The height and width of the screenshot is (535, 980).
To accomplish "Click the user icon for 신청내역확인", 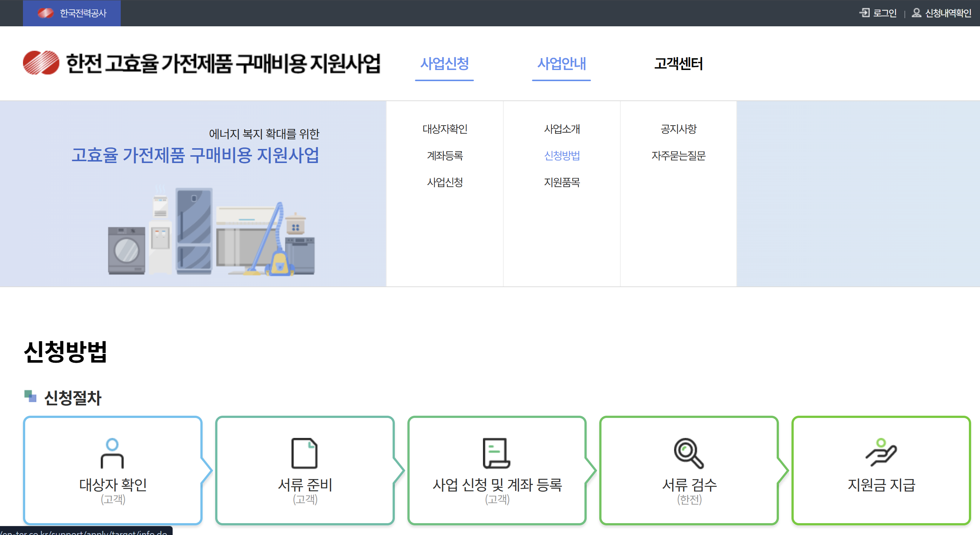I will (916, 13).
